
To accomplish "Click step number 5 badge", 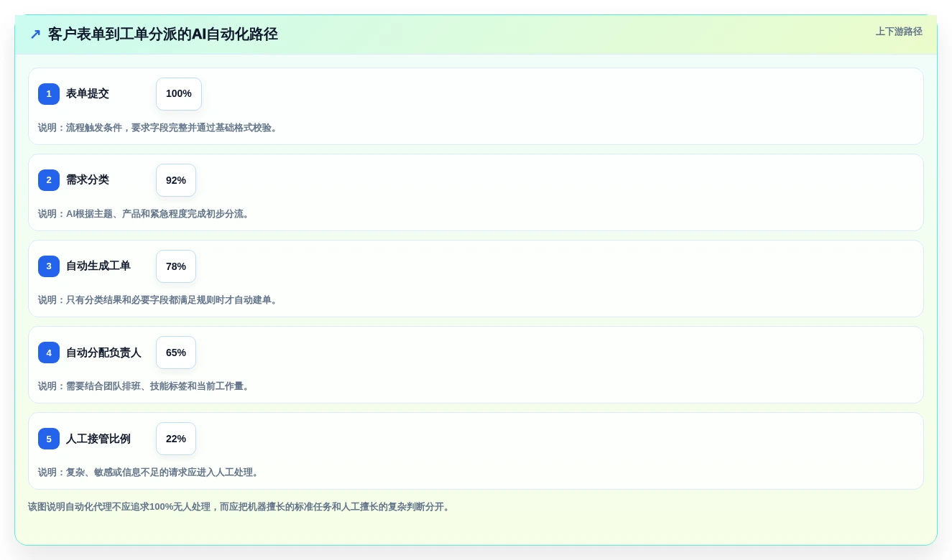I will pyautogui.click(x=49, y=439).
